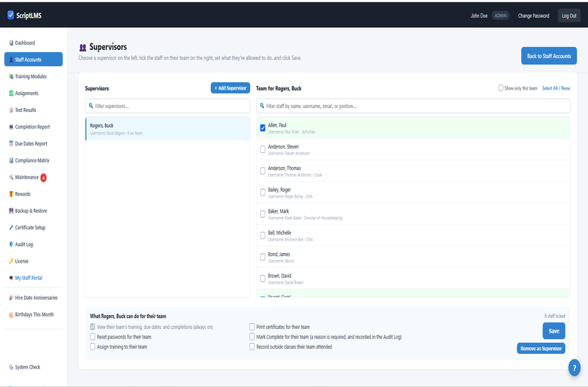The height and width of the screenshot is (387, 588).
Task: Focus the Filter staff search field
Action: [413, 106]
